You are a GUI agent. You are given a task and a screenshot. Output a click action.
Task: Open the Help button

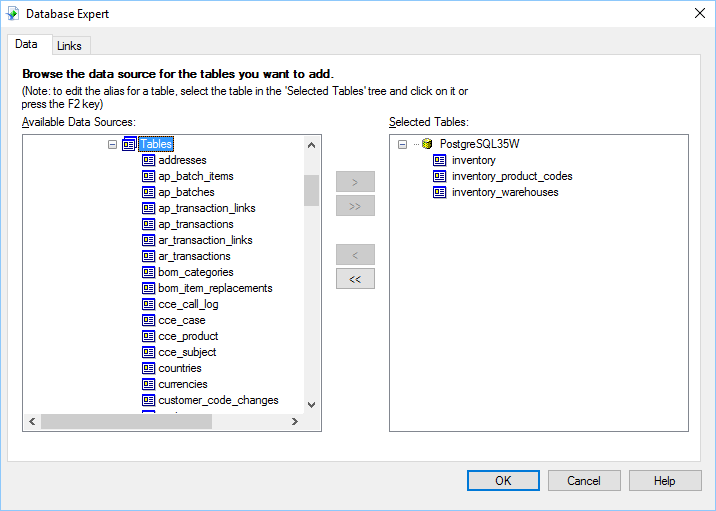tap(665, 480)
